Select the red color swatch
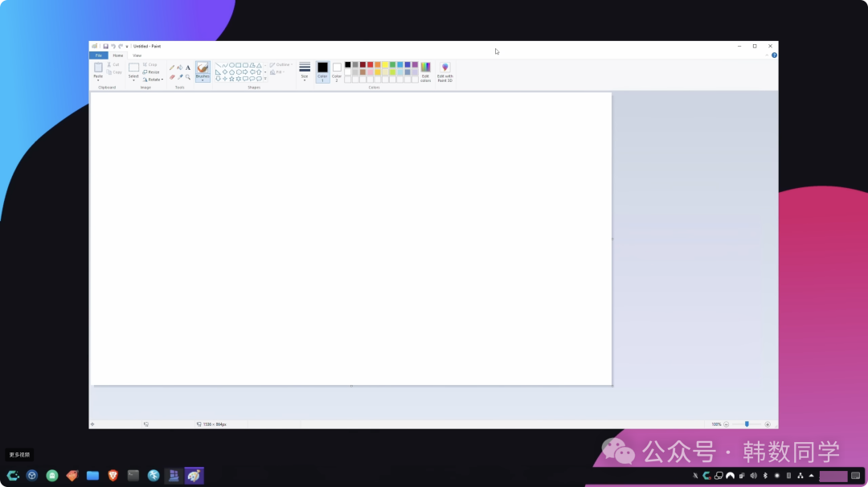868x487 pixels. [368, 64]
